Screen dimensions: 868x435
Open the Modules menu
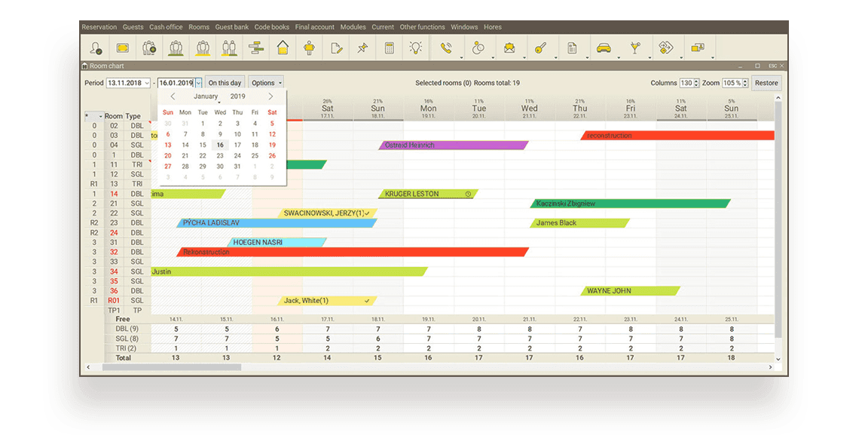tap(353, 26)
